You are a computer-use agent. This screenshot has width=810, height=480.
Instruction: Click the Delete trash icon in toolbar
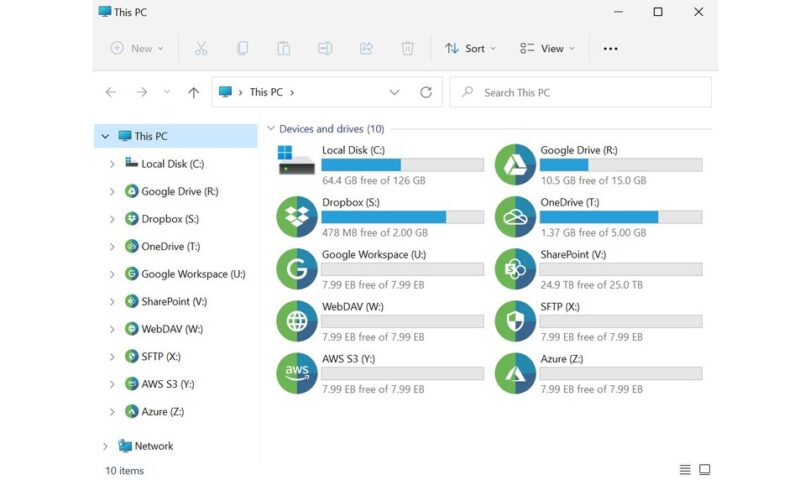pyautogui.click(x=408, y=48)
